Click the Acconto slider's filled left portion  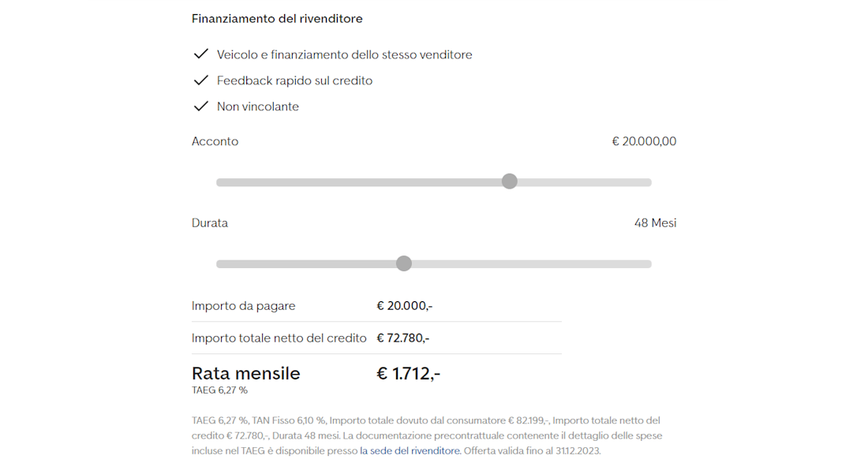pos(359,182)
